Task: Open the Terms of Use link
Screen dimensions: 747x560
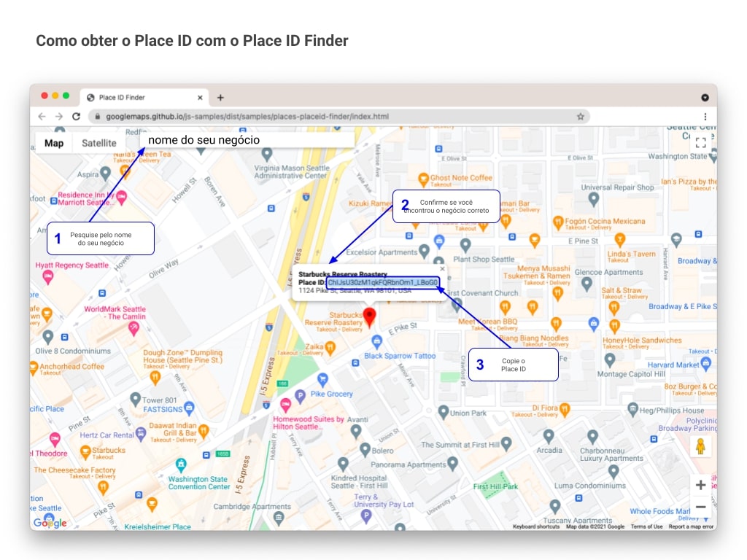Action: pos(646,526)
